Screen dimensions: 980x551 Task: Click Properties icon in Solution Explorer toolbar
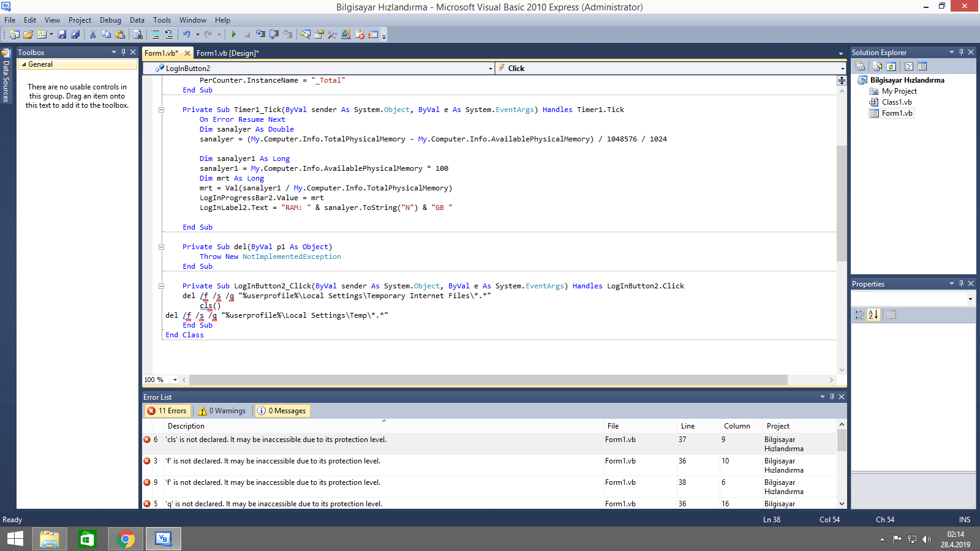(x=860, y=66)
